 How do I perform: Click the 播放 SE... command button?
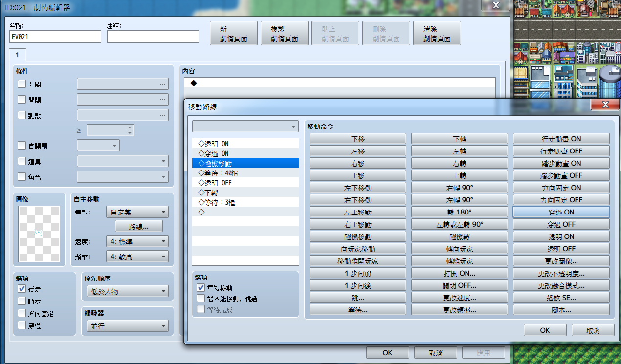(x=561, y=298)
